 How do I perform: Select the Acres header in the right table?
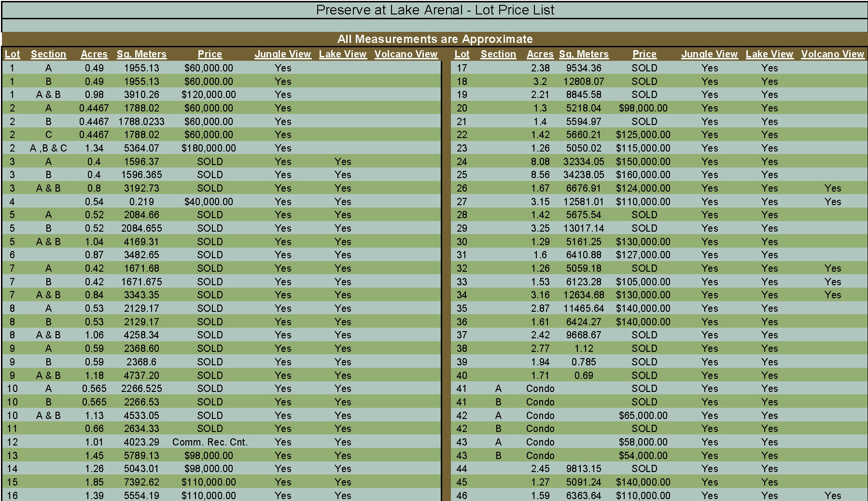[540, 55]
